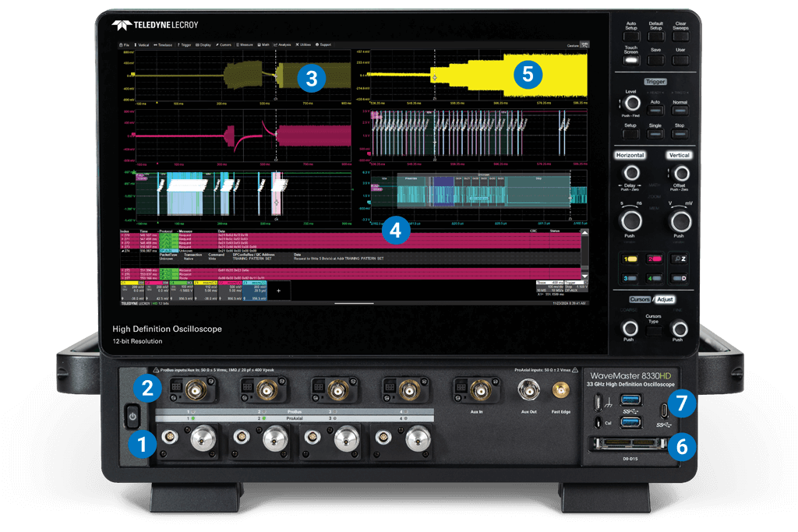The image size is (798, 532).
Task: Click the '+' add new trace icon
Action: pyautogui.click(x=277, y=290)
